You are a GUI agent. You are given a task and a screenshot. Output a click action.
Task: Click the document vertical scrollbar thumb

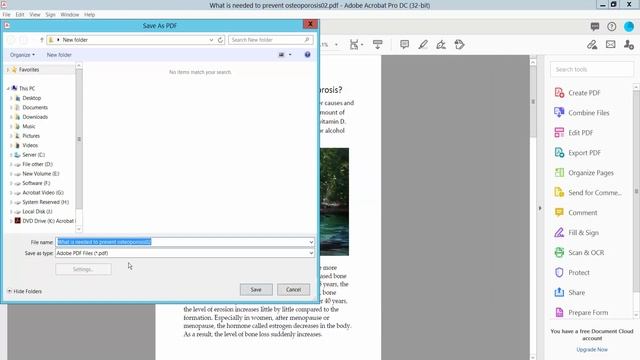pyautogui.click(x=533, y=102)
